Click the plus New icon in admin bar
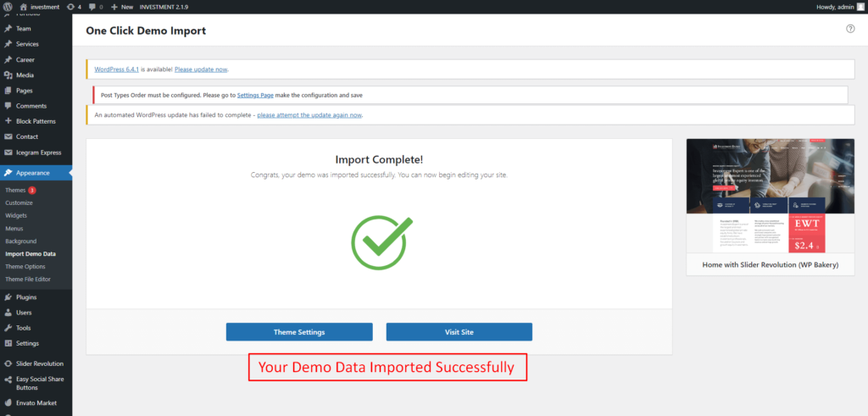Image resolution: width=868 pixels, height=416 pixels. click(114, 7)
